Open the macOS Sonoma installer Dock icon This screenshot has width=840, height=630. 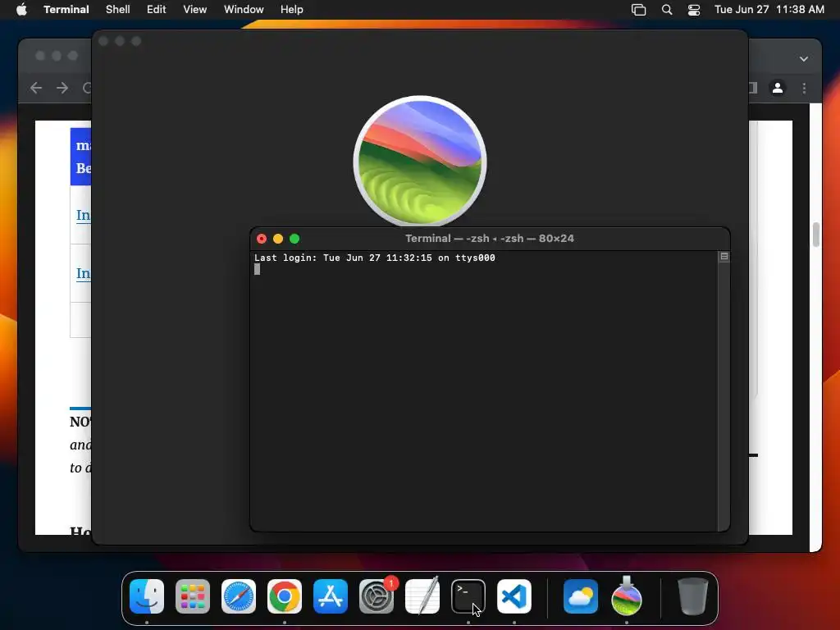tap(626, 596)
